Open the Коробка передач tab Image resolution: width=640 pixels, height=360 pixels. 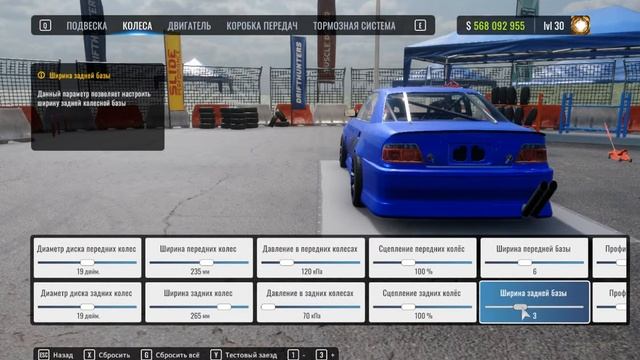(262, 26)
